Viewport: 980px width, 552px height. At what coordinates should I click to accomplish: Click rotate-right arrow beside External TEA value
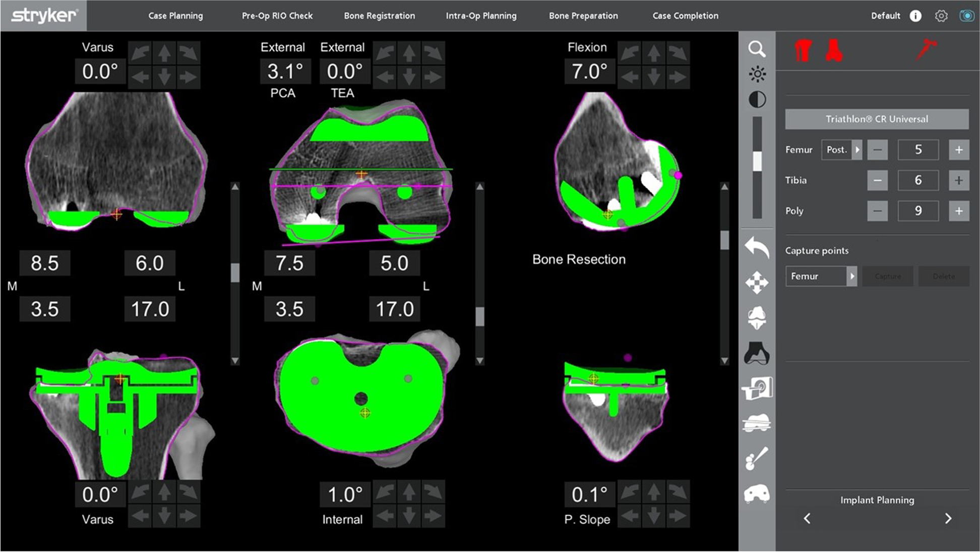pyautogui.click(x=433, y=53)
